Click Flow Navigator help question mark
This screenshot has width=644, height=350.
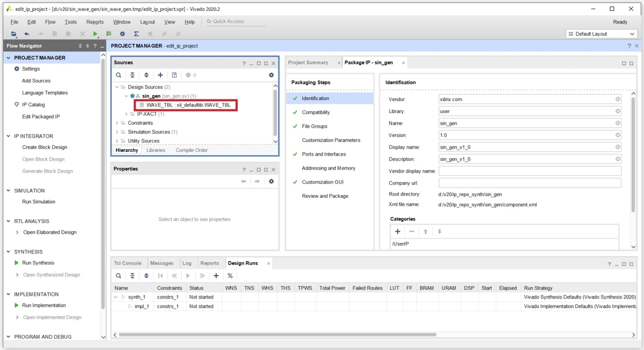pyautogui.click(x=94, y=46)
